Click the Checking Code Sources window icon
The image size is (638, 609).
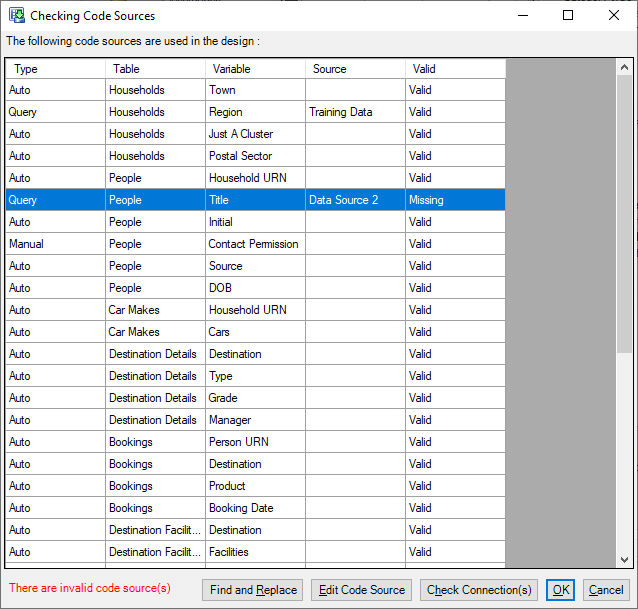17,15
